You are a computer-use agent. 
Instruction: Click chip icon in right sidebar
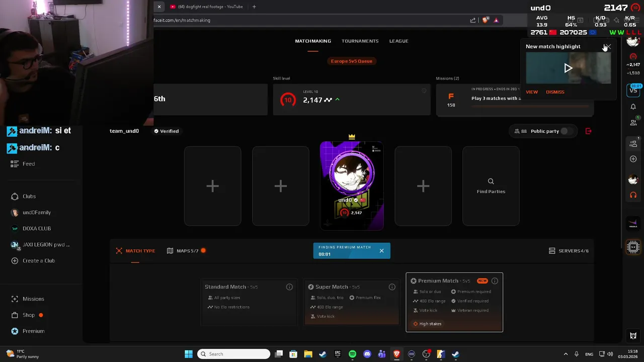[x=633, y=247]
